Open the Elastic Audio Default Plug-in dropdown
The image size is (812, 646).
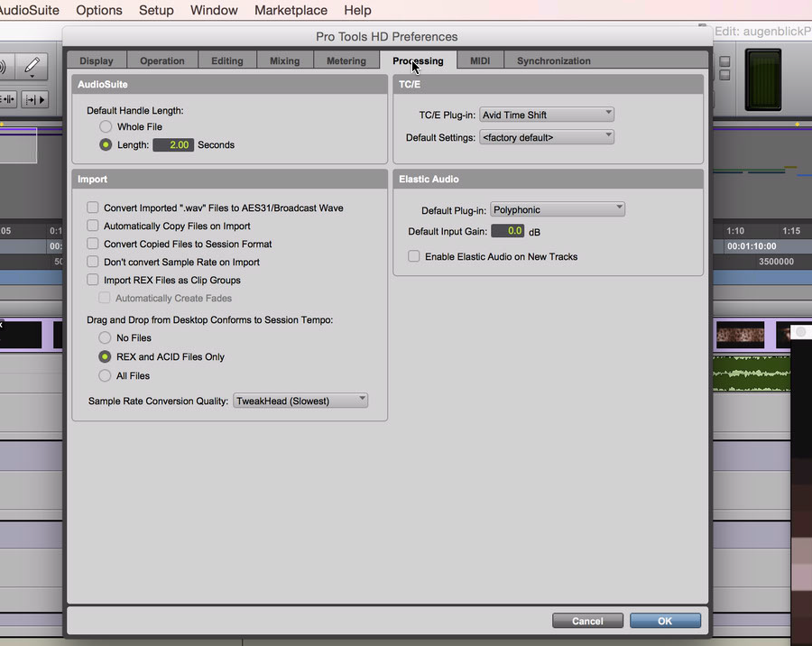(558, 210)
